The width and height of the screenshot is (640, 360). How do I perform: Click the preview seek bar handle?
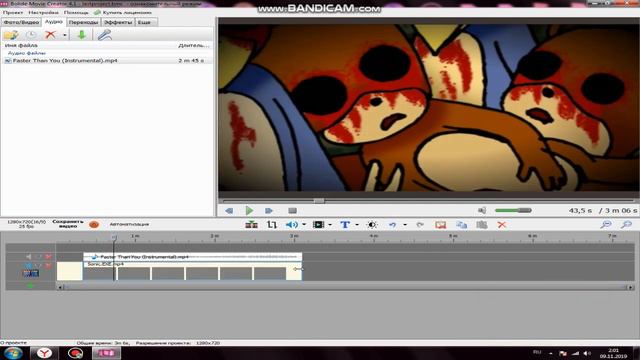pos(319,201)
